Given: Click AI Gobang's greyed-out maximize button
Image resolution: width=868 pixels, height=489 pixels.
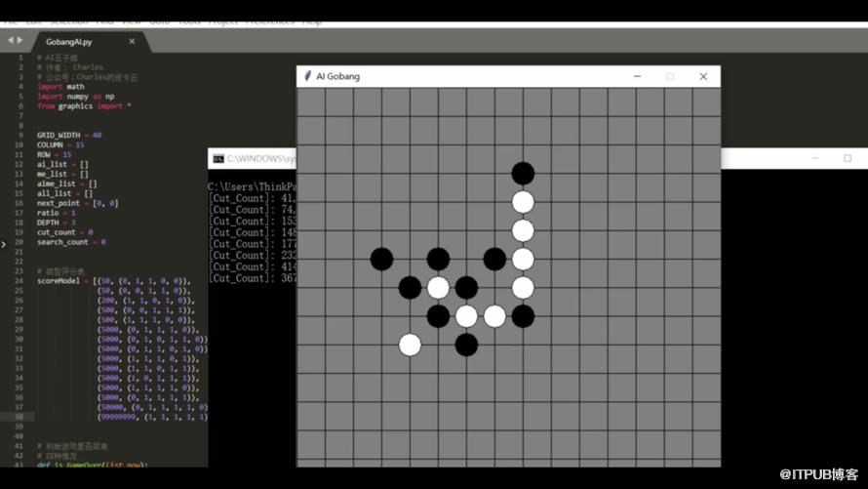Looking at the screenshot, I should [x=670, y=76].
